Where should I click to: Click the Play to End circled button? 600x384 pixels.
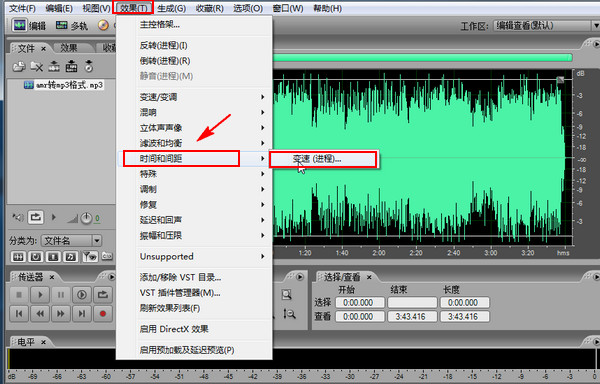82,295
